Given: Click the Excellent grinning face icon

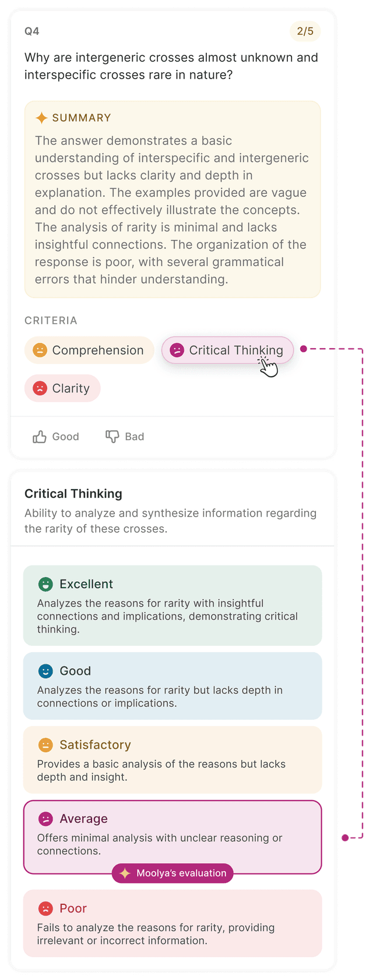Looking at the screenshot, I should pyautogui.click(x=45, y=584).
